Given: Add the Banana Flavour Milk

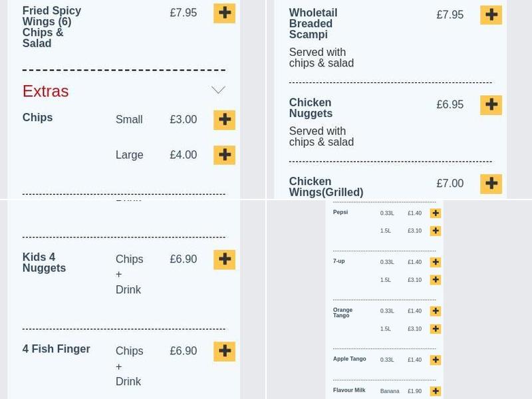Looking at the screenshot, I should tap(436, 391).
